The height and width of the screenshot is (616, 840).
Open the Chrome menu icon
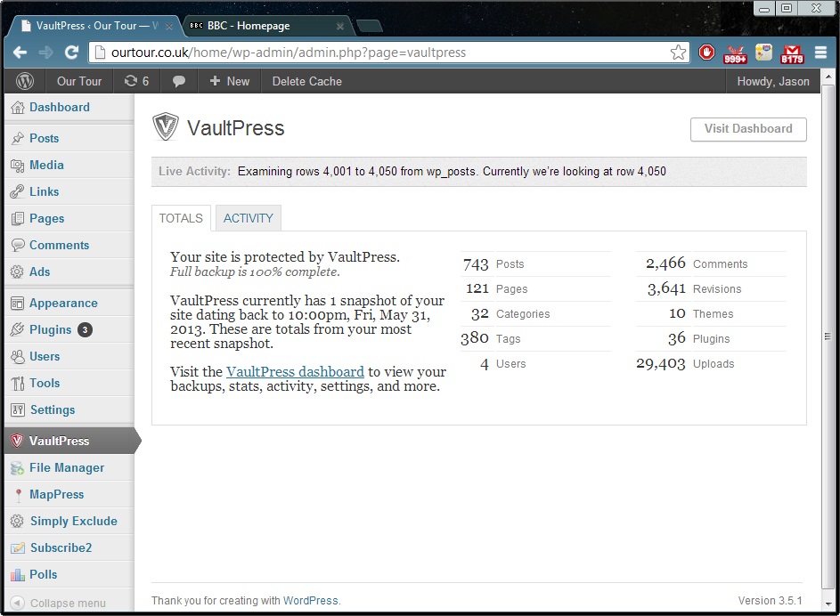[x=820, y=53]
